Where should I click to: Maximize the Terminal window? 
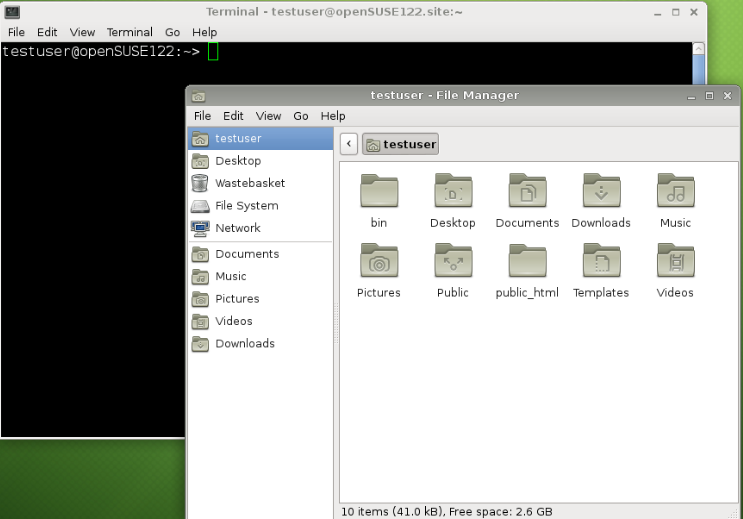[676, 12]
